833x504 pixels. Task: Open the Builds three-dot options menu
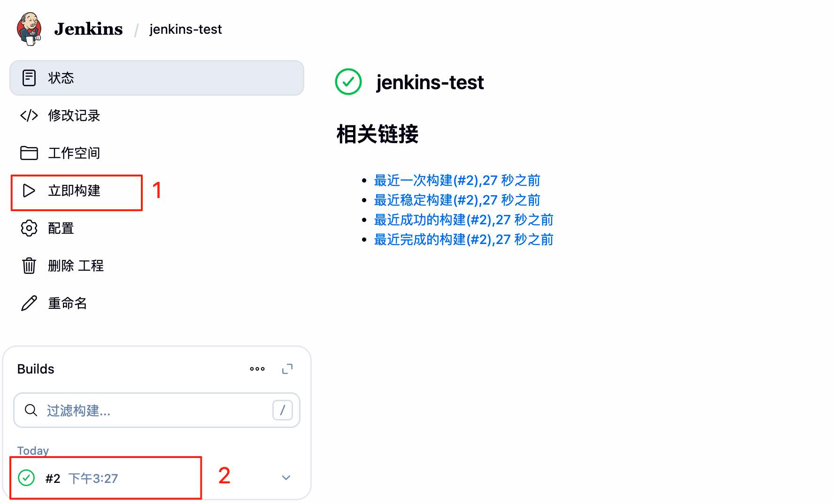(x=257, y=369)
